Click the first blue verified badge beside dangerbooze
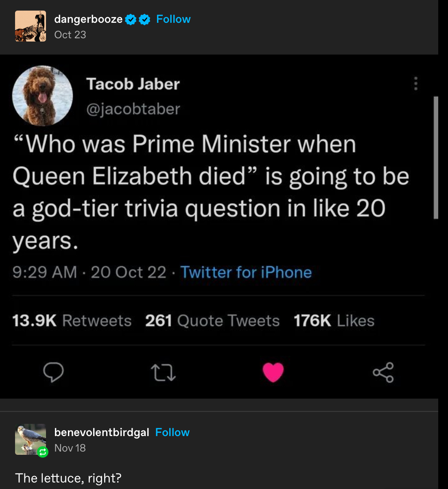Screen dimensions: 448x489 130,20
